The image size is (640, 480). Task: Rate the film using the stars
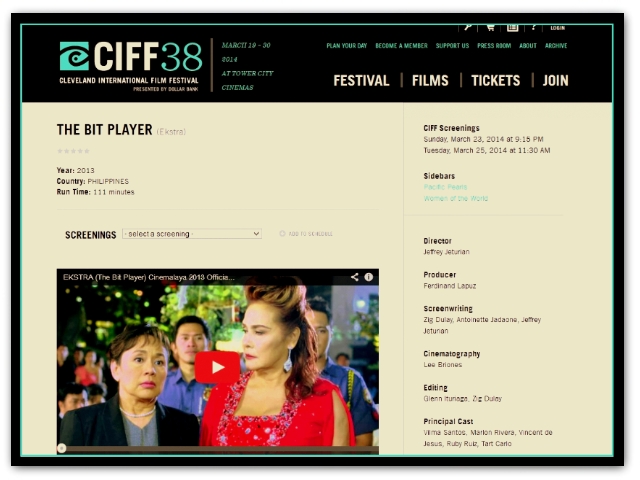(73, 151)
